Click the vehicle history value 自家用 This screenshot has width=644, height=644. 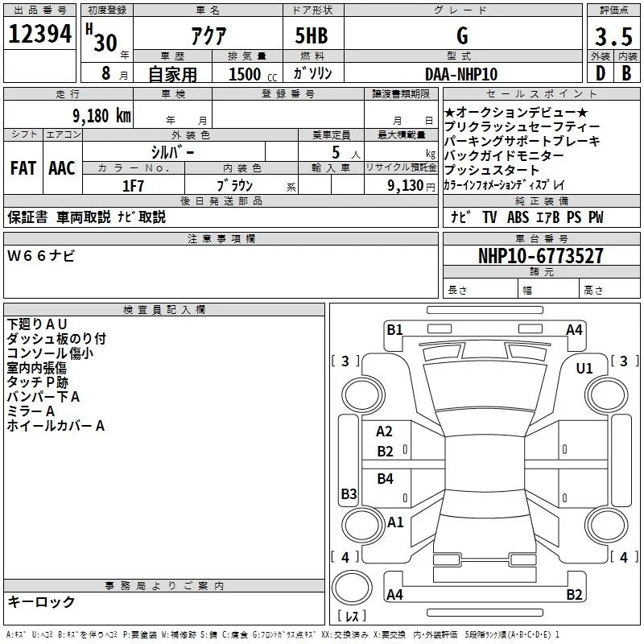(x=172, y=74)
